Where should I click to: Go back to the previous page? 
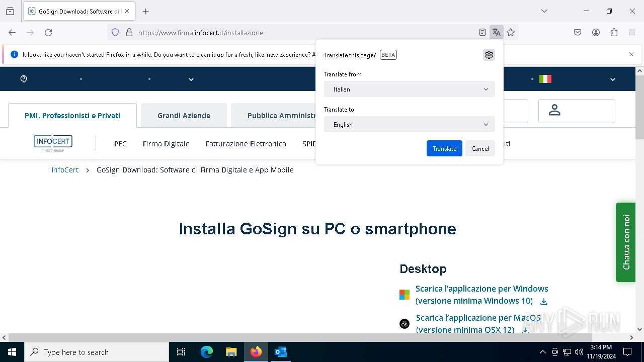click(x=12, y=33)
